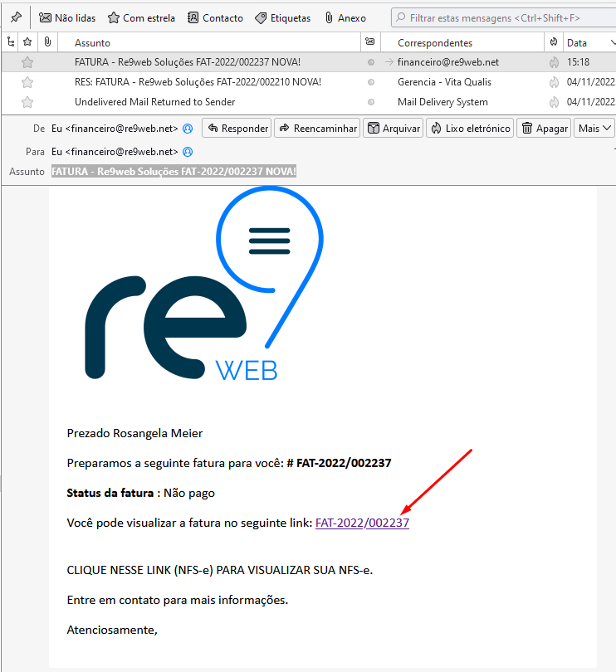Click the highlighted Assunto subject text
The width and height of the screenshot is (616, 672).
[x=174, y=172]
